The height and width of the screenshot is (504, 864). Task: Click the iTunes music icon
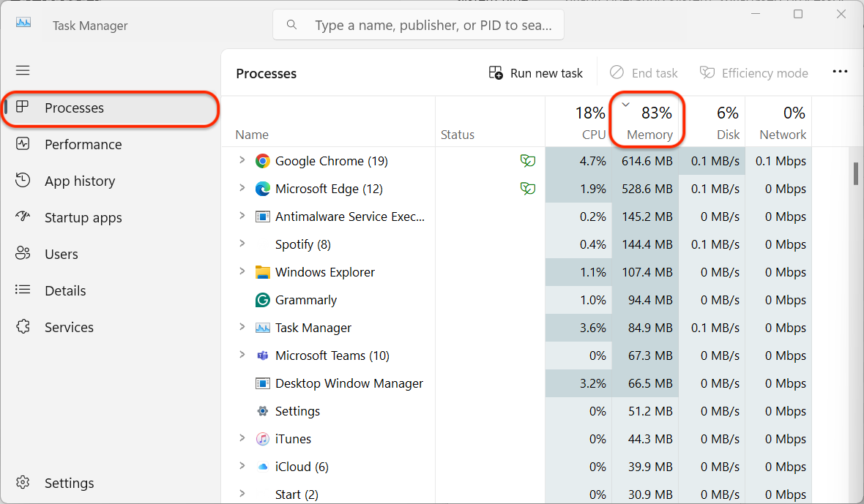[x=263, y=438]
